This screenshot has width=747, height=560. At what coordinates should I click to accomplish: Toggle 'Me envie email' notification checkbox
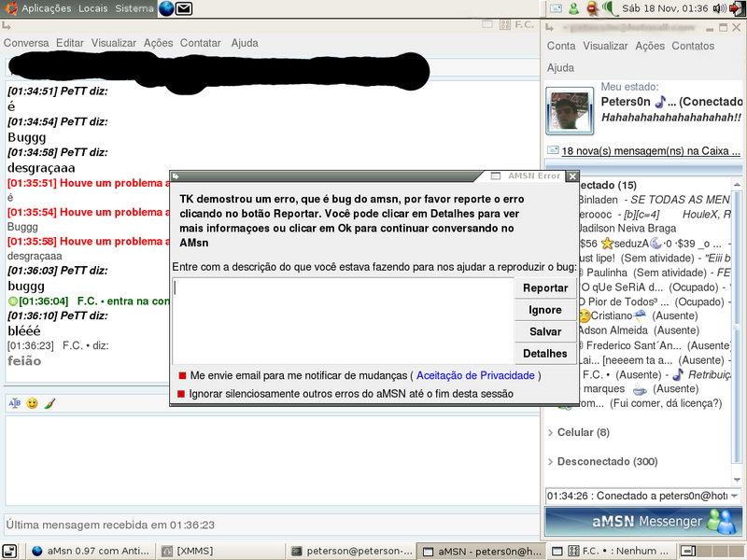pos(182,376)
